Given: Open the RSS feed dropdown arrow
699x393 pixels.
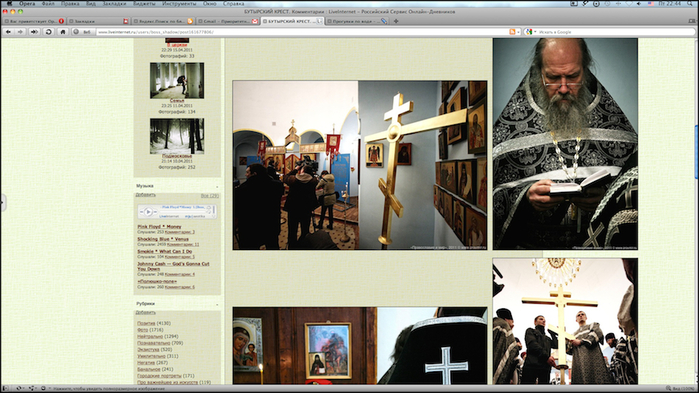Looking at the screenshot, I should tap(518, 32).
